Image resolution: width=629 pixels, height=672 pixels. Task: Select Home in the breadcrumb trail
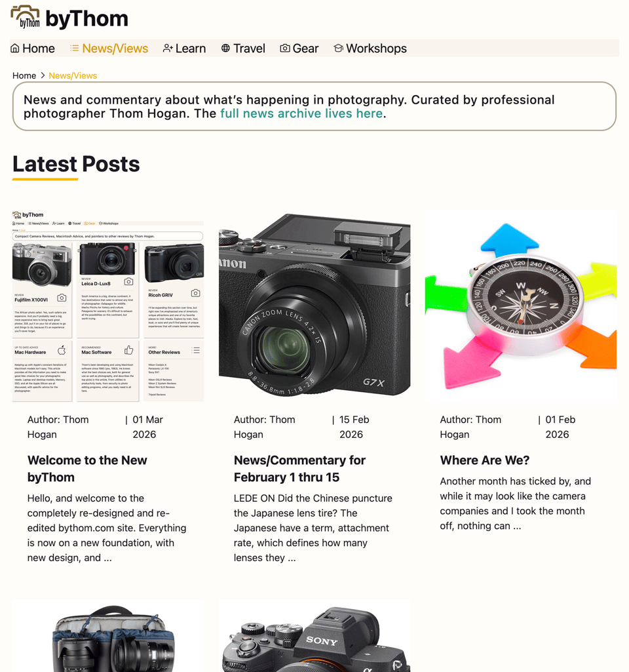(x=24, y=75)
